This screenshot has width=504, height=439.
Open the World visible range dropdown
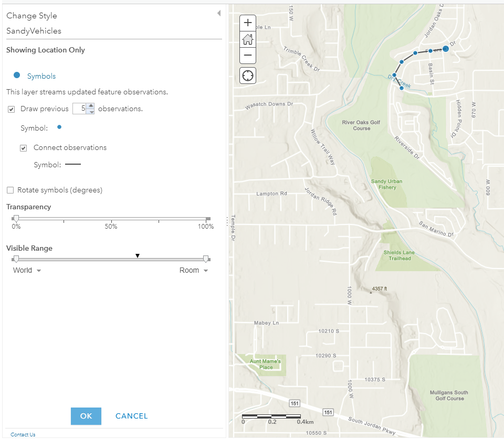(x=26, y=270)
